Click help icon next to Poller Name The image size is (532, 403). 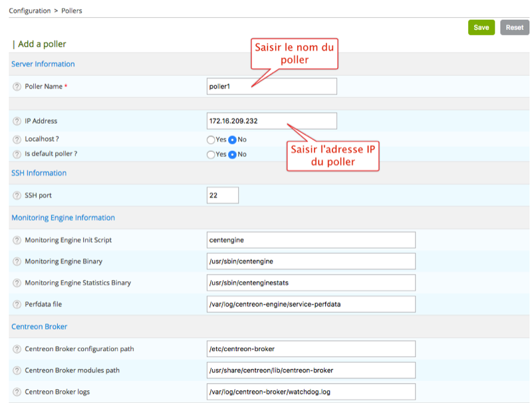tap(17, 86)
